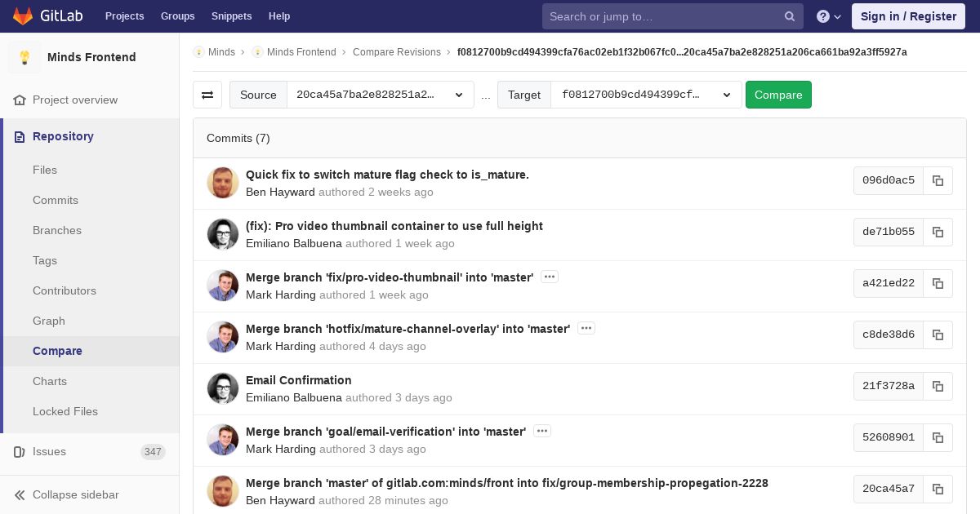
Task: Click the Minds Frontend project title
Action: 91,57
